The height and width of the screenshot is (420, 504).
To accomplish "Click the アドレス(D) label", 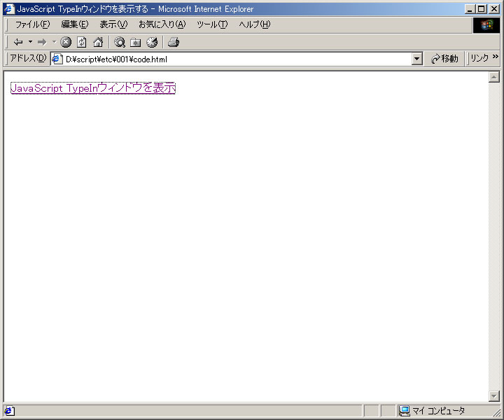I will pyautogui.click(x=28, y=58).
